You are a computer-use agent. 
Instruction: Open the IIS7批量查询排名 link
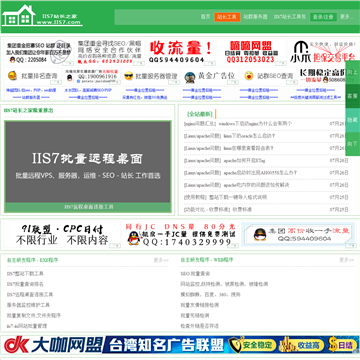tap(25, 284)
